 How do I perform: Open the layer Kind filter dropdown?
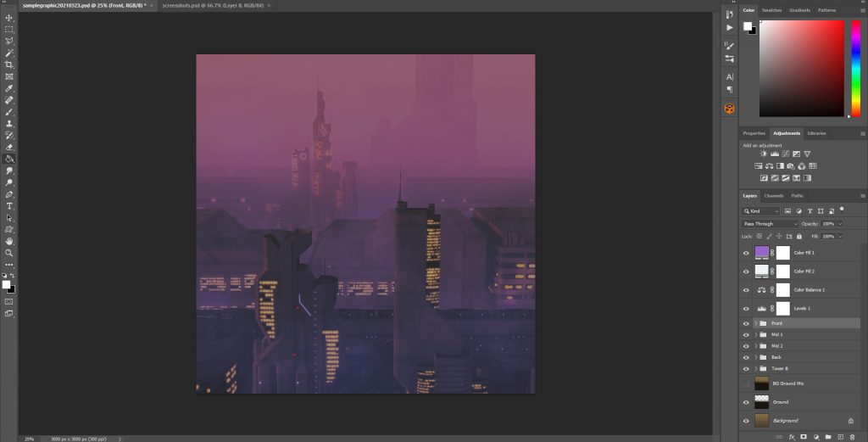761,211
